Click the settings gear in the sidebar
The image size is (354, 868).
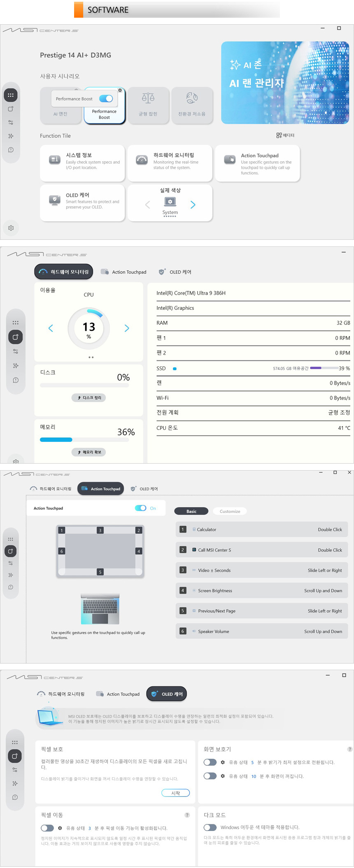coord(11,228)
